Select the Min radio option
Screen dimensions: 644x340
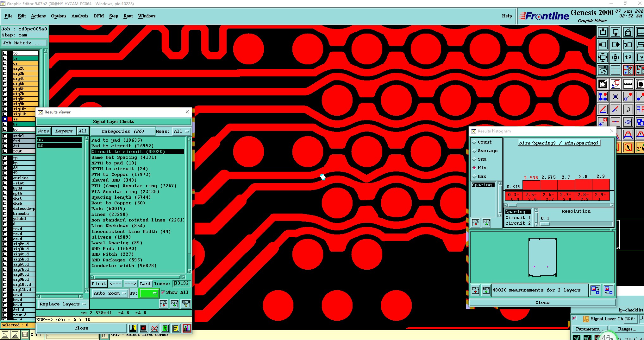(x=474, y=168)
